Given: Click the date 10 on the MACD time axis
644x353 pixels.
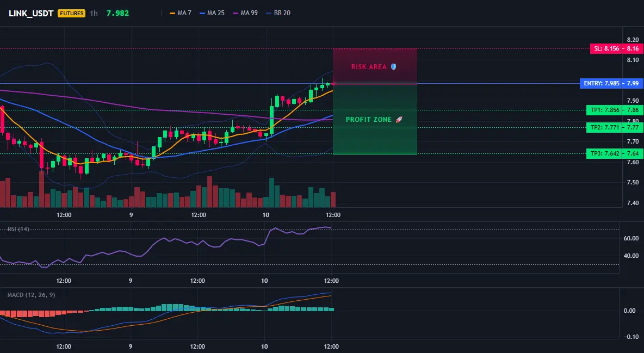Looking at the screenshot, I should [x=264, y=346].
